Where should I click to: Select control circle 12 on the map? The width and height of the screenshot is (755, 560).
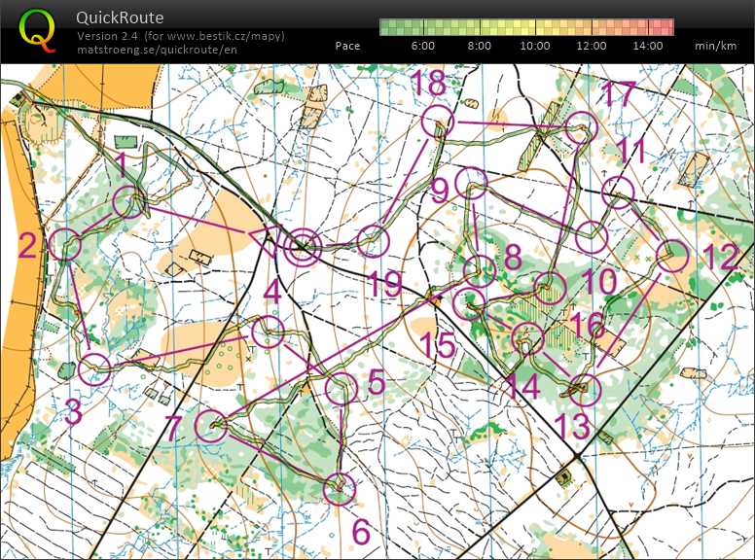click(x=672, y=256)
